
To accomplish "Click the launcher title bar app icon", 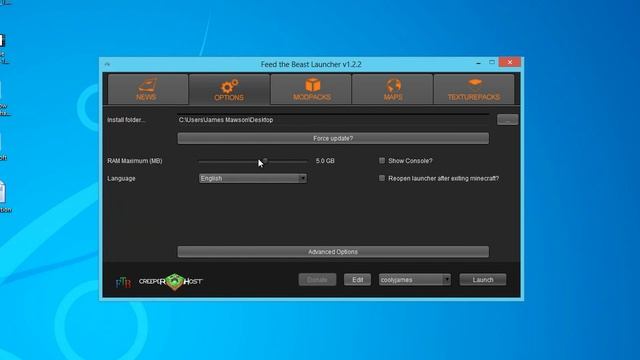I will point(107,64).
